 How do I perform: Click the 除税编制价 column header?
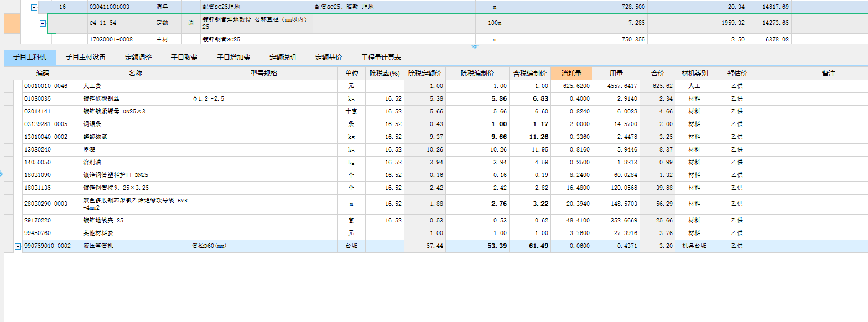[477, 73]
